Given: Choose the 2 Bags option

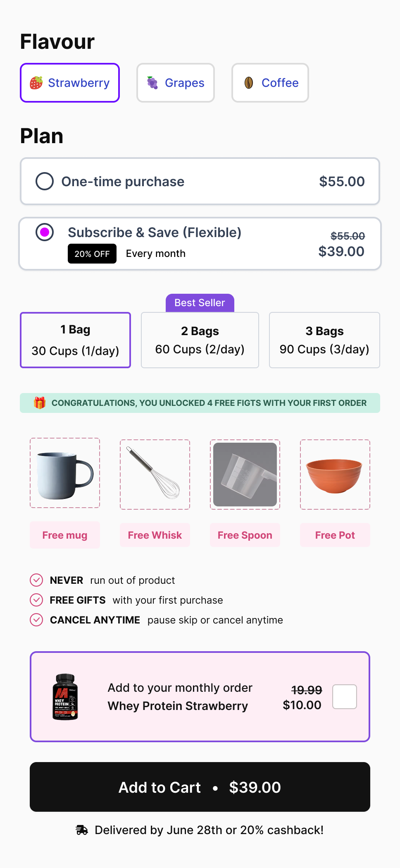Looking at the screenshot, I should (200, 340).
